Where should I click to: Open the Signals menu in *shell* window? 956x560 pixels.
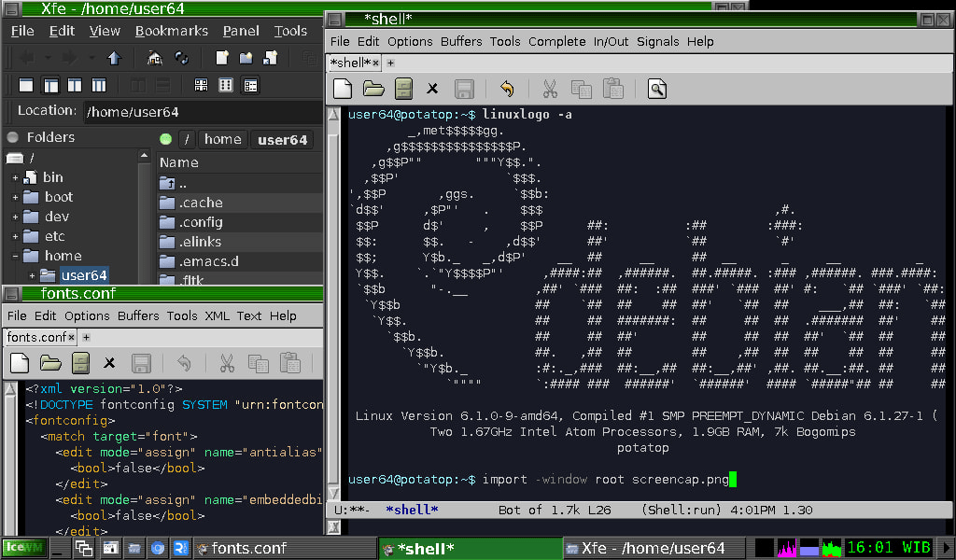(657, 41)
